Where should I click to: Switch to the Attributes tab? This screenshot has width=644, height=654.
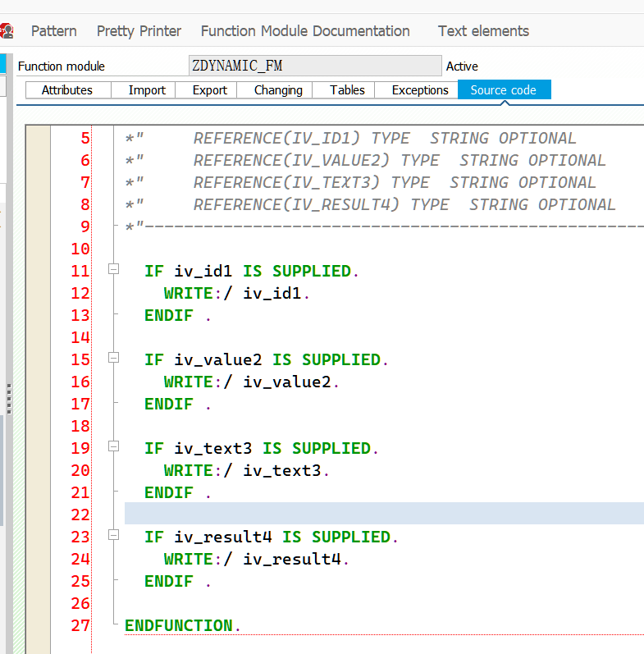[x=68, y=90]
